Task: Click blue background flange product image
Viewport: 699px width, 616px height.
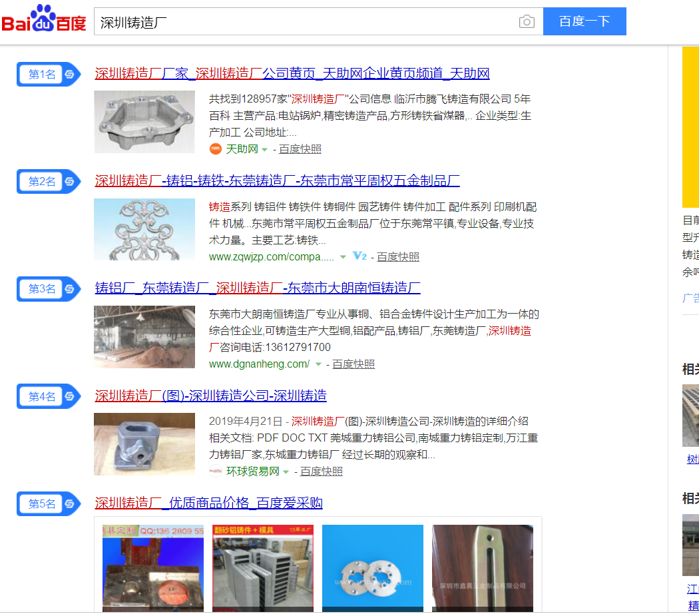Action: 373,568
